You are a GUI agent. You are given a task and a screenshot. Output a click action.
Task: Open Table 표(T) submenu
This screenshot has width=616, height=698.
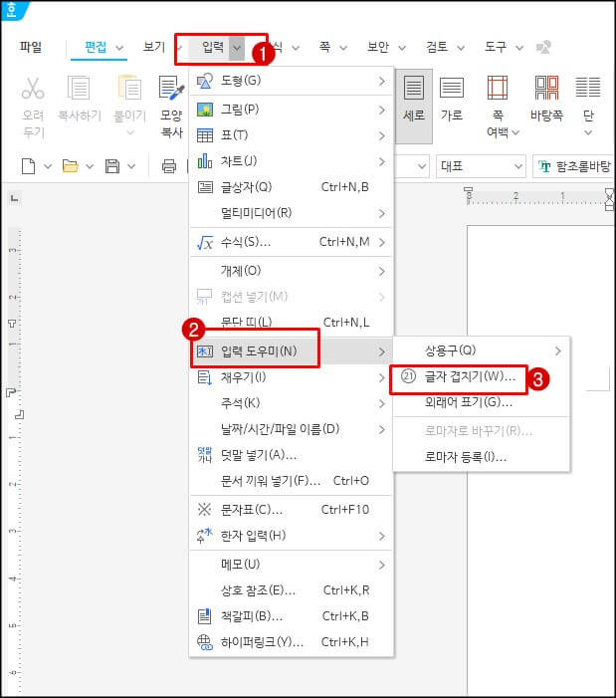pyautogui.click(x=292, y=135)
